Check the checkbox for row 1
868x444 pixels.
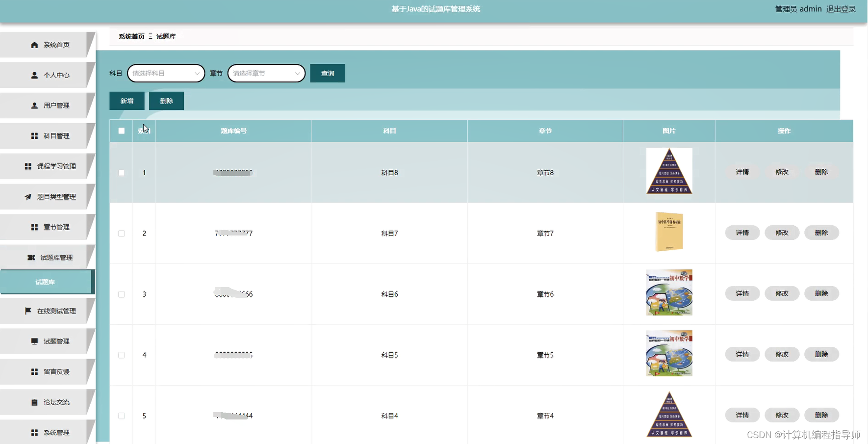coord(122,173)
